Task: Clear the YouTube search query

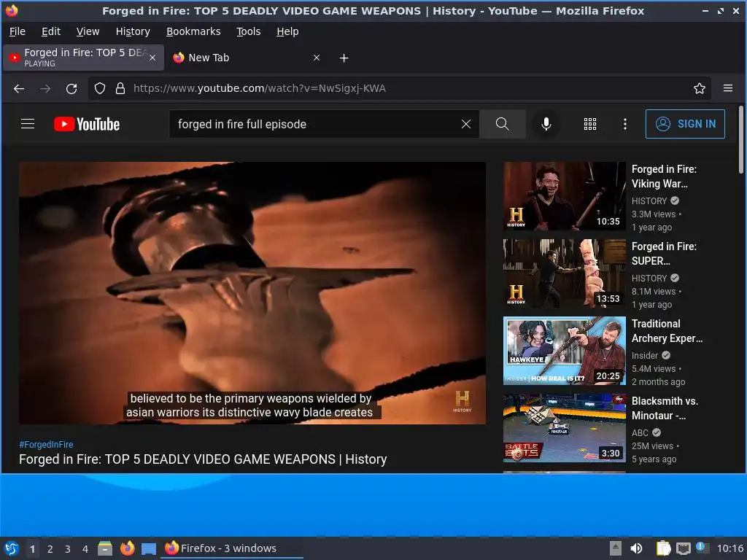Action: click(x=466, y=124)
